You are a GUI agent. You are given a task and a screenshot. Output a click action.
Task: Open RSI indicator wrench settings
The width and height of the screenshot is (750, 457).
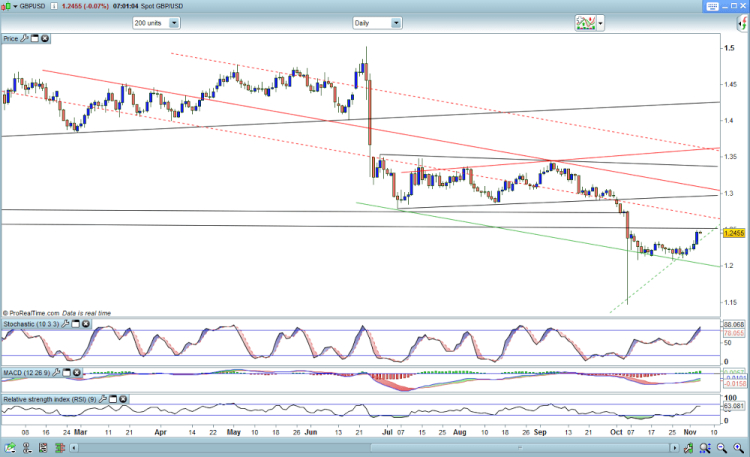[102, 399]
